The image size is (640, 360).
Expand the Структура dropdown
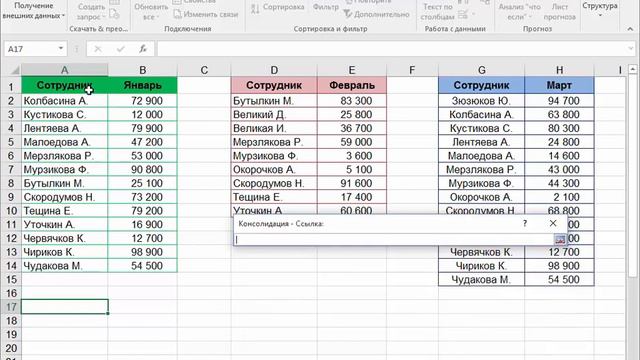point(600,10)
